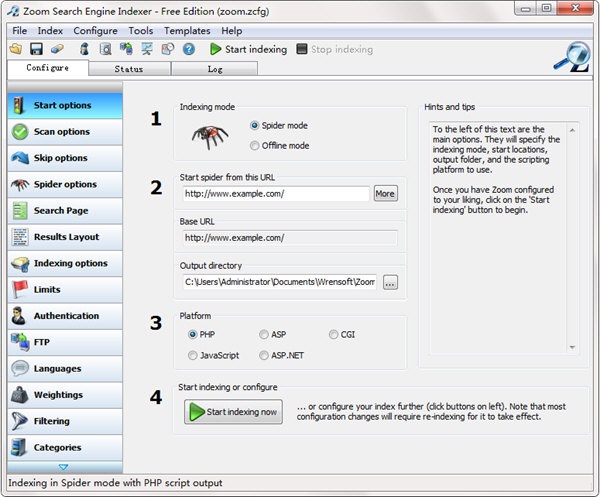Click the Base URL field

(x=290, y=238)
